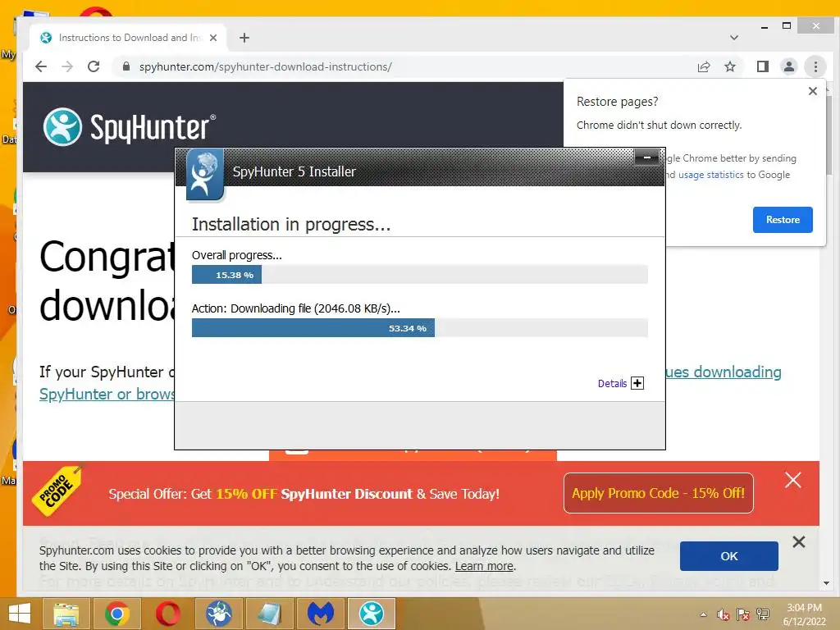
Task: Open the tab search chevron
Action: (734, 38)
